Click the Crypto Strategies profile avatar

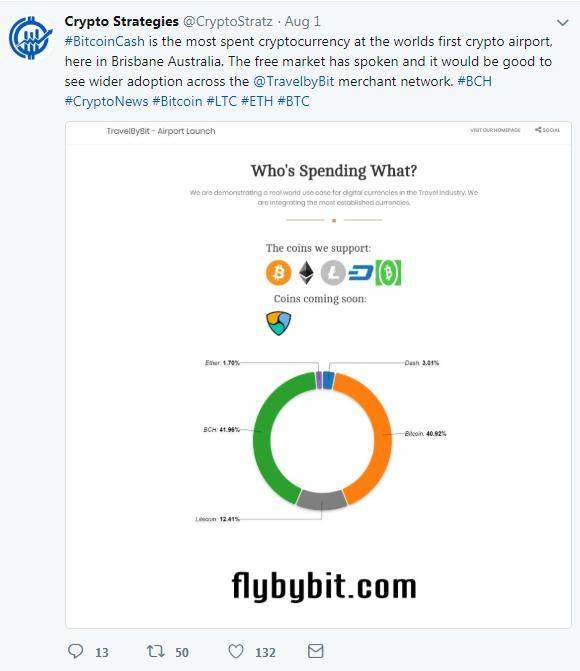30,38
